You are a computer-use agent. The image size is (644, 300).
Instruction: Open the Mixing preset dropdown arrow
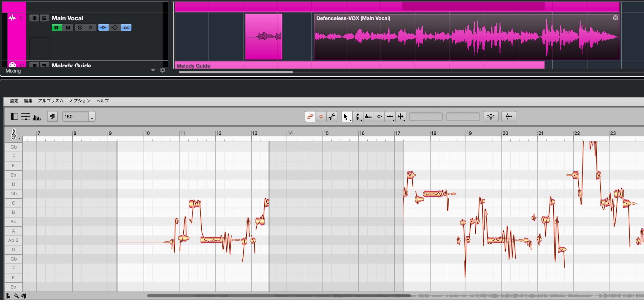click(153, 70)
